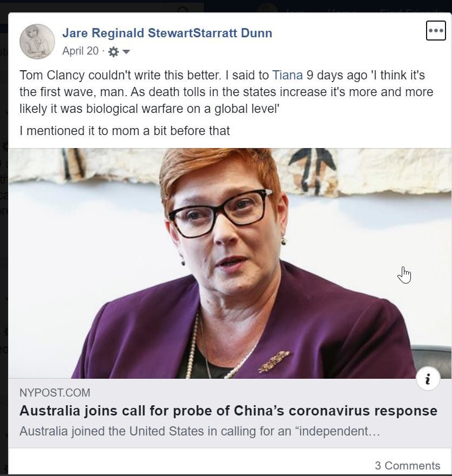Open Jare Reginald StewartStarratt Dunn's profile
The image size is (452, 476).
167,33
